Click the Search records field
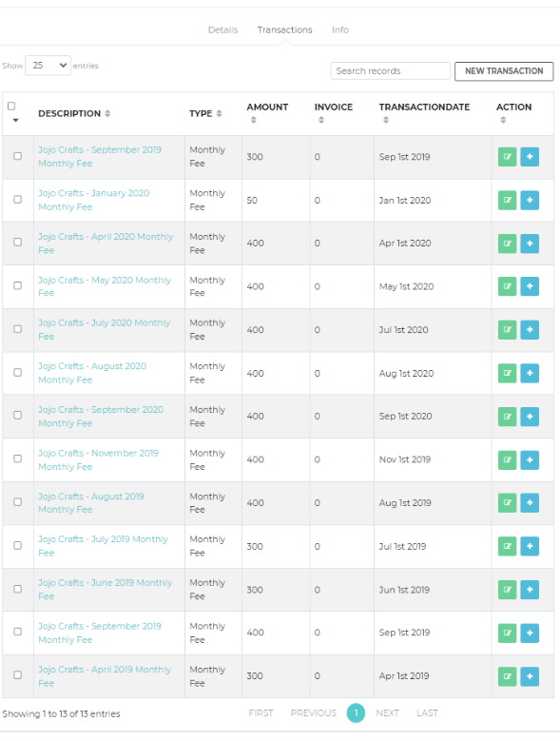 pos(391,71)
